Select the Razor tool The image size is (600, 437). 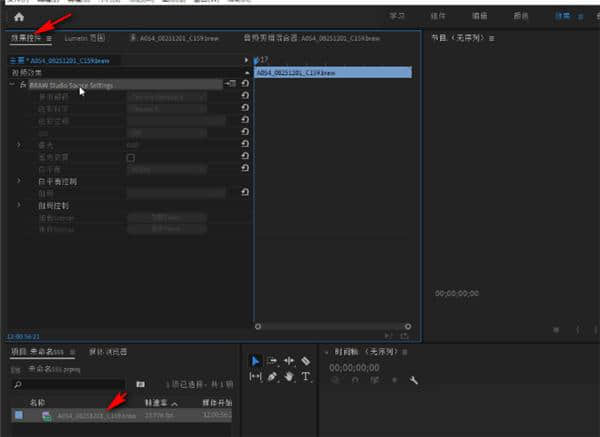305,361
